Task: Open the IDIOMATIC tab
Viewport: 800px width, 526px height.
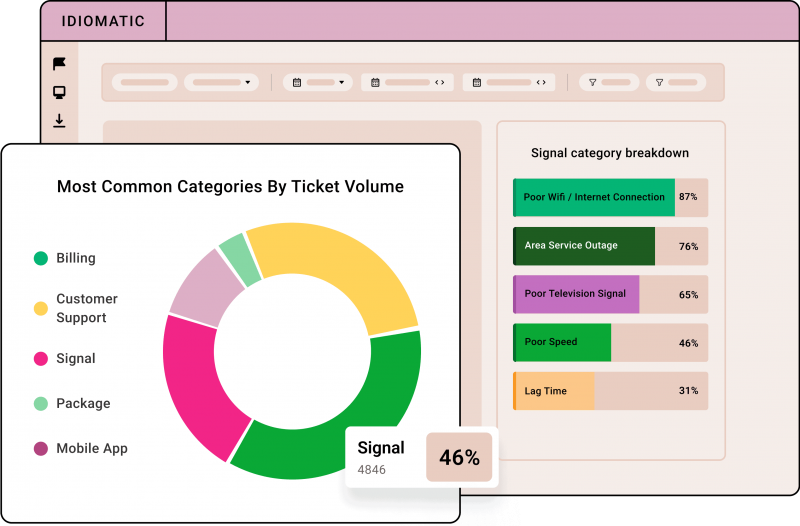Action: click(103, 21)
